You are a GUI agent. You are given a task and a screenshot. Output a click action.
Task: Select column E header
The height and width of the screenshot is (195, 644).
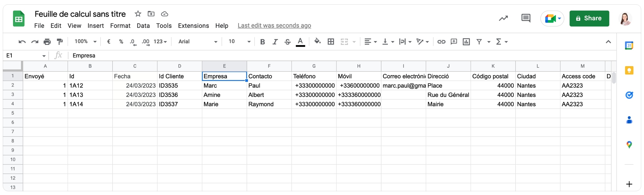click(224, 66)
